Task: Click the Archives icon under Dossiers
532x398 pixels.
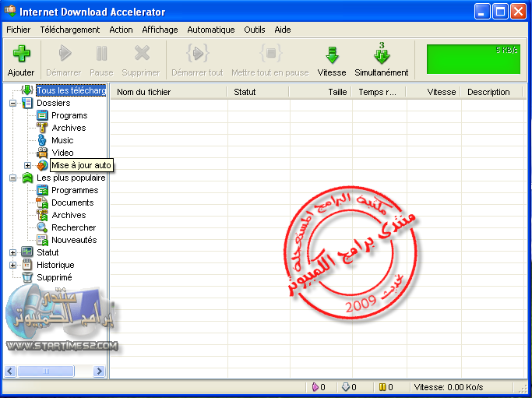Action: point(42,128)
